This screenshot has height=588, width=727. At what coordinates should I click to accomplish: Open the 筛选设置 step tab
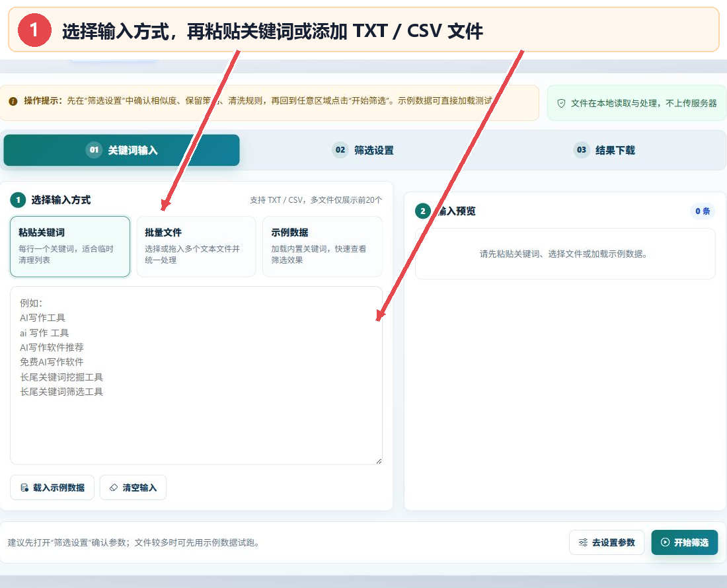coord(363,150)
